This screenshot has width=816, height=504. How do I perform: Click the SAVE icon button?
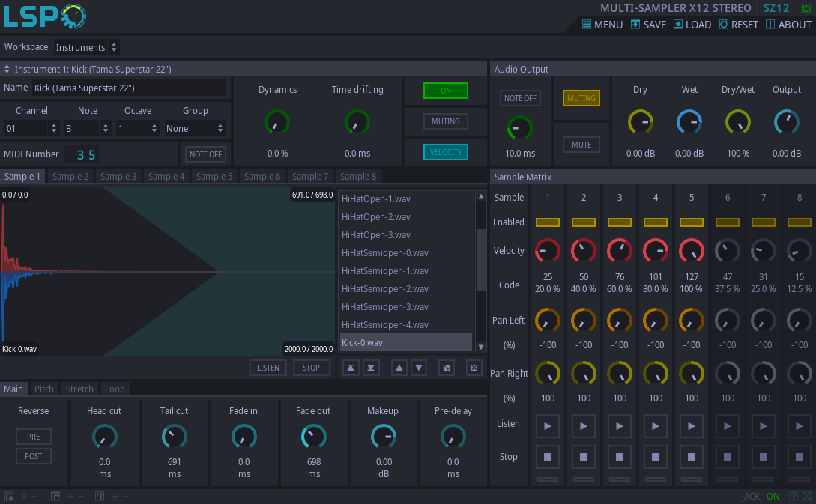[648, 25]
